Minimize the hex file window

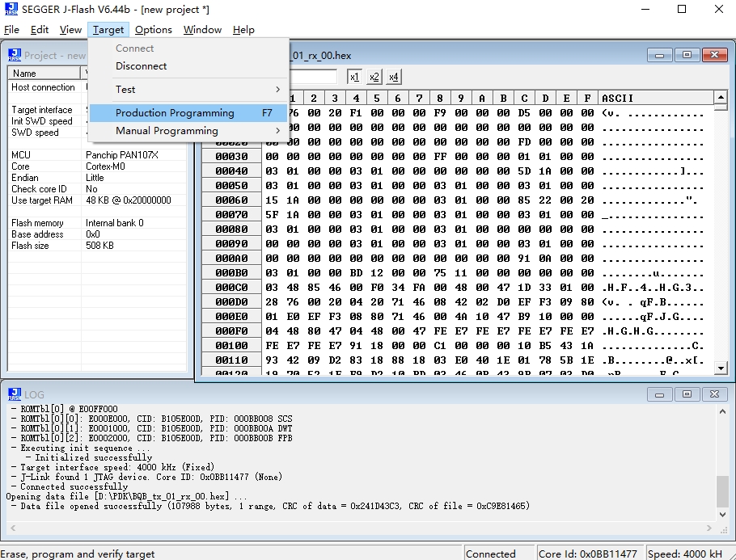point(659,55)
